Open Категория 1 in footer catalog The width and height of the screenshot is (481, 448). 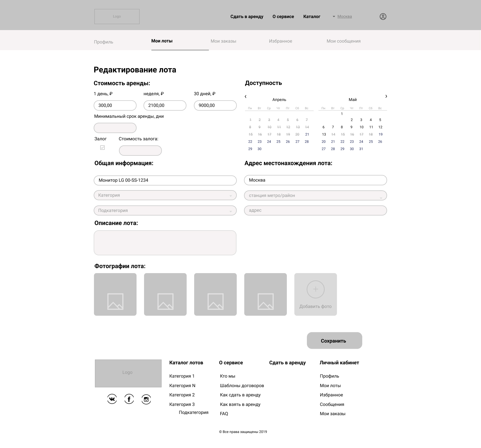pyautogui.click(x=182, y=376)
